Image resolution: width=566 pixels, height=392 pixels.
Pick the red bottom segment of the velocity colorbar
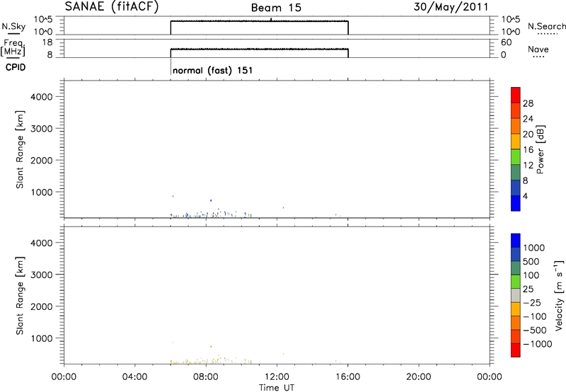516,350
